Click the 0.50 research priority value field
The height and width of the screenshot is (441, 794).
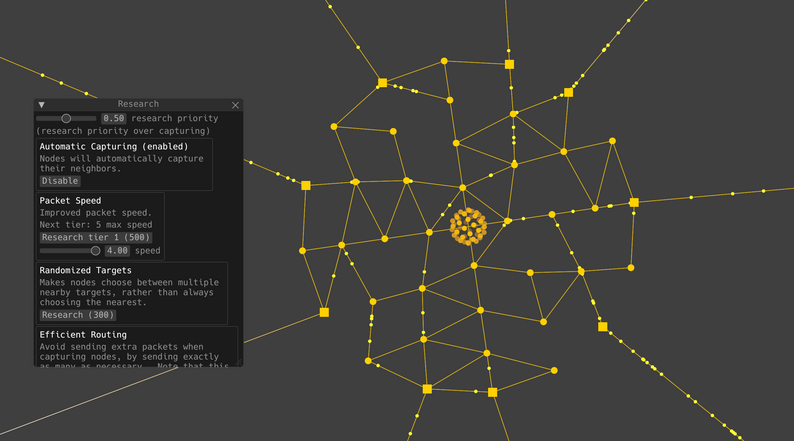(113, 118)
